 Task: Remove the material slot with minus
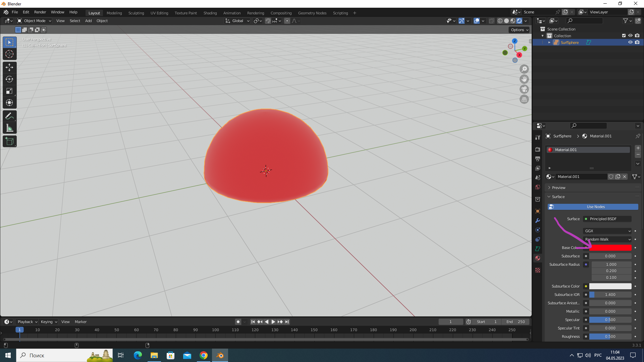(x=638, y=155)
